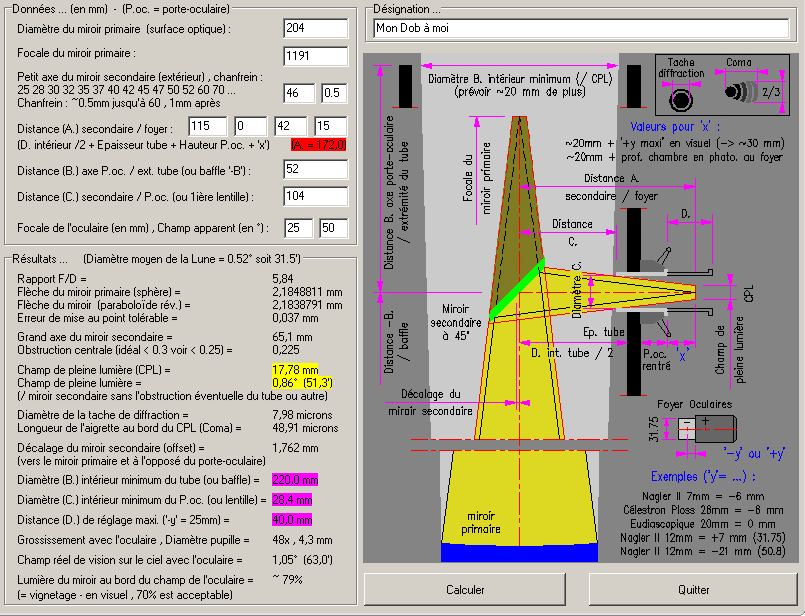The image size is (805, 616).
Task: Click the primary mirror focal length field (1191)
Action: [x=315, y=56]
